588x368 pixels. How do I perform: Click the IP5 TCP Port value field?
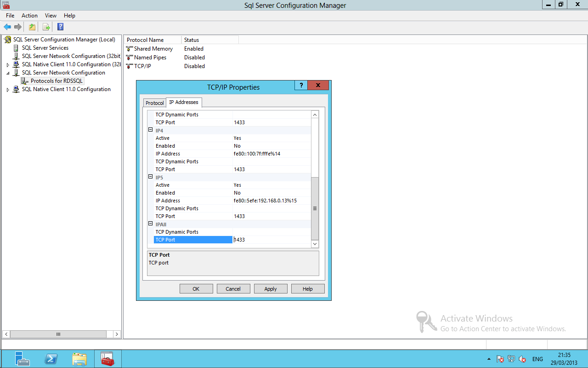tap(271, 216)
